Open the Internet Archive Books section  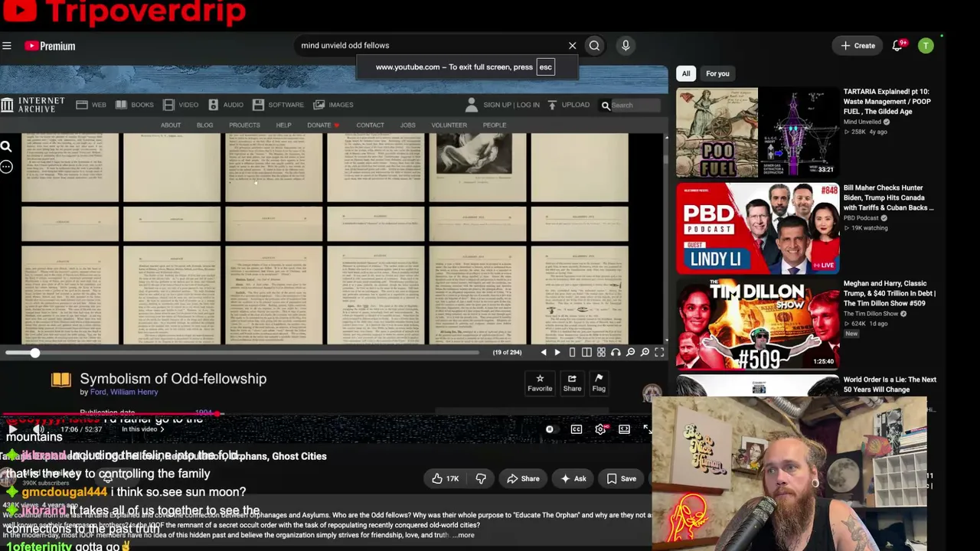pyautogui.click(x=135, y=105)
